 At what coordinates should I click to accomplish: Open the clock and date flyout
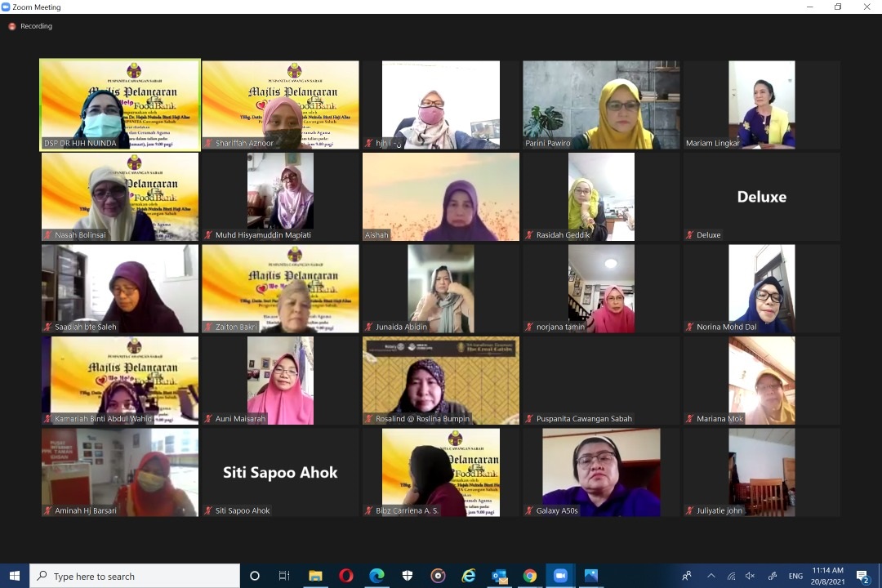(827, 576)
